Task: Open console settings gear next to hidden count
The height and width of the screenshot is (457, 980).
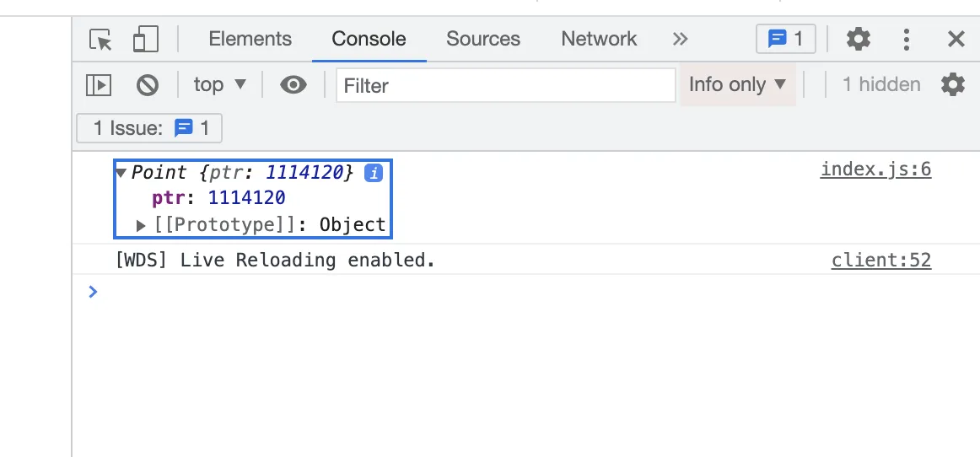Action: [x=952, y=84]
